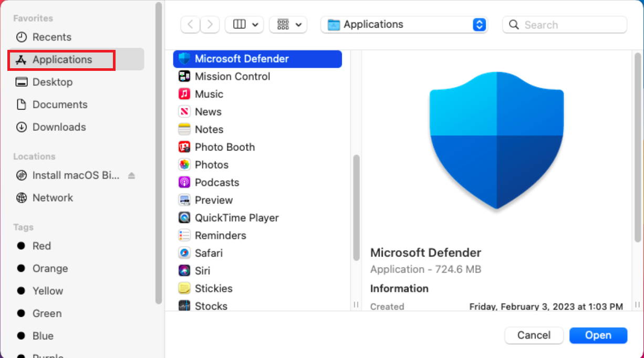Screen dimensions: 644x358
Task: Eject the Install macOS disk
Action: coord(131,175)
